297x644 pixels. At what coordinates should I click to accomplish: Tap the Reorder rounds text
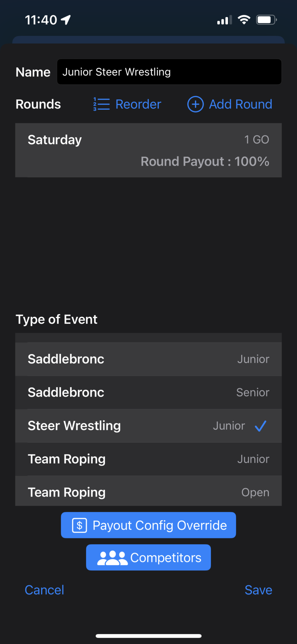(138, 104)
